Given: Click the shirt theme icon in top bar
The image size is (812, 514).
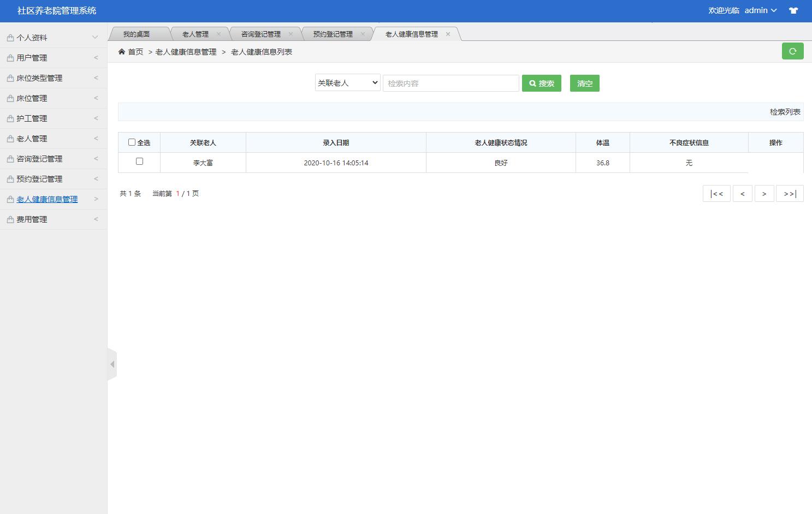Looking at the screenshot, I should (793, 10).
